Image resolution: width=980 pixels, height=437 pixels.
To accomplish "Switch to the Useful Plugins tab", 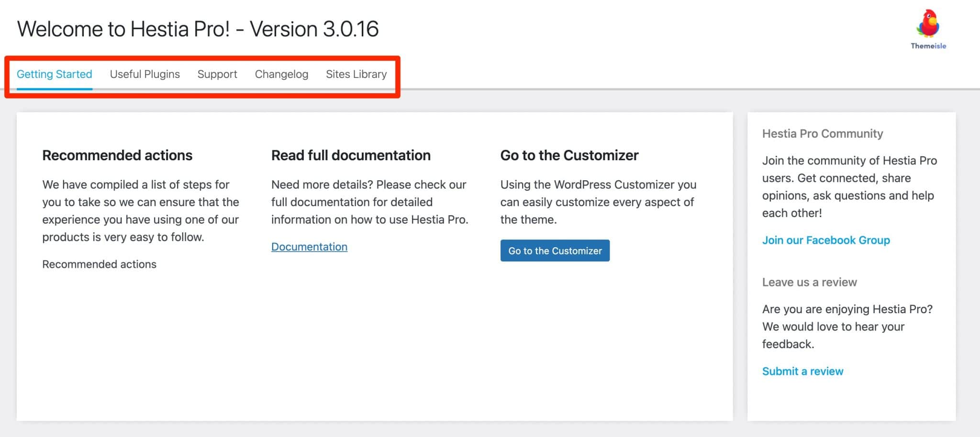I will [145, 74].
